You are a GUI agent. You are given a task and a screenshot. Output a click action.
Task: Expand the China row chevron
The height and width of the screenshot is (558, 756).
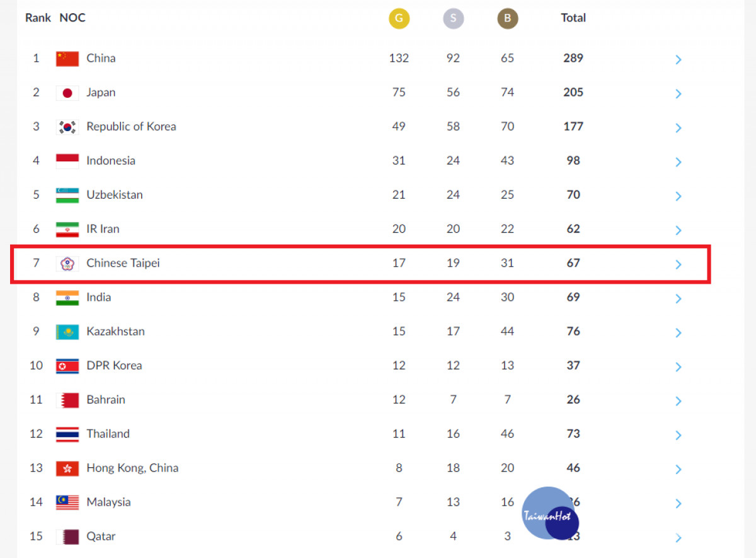pos(679,59)
